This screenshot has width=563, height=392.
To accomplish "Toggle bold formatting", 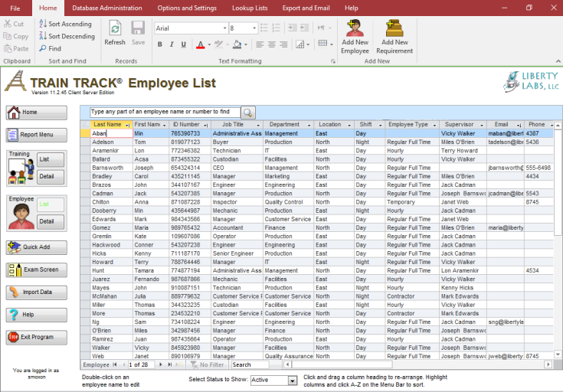I will (160, 44).
